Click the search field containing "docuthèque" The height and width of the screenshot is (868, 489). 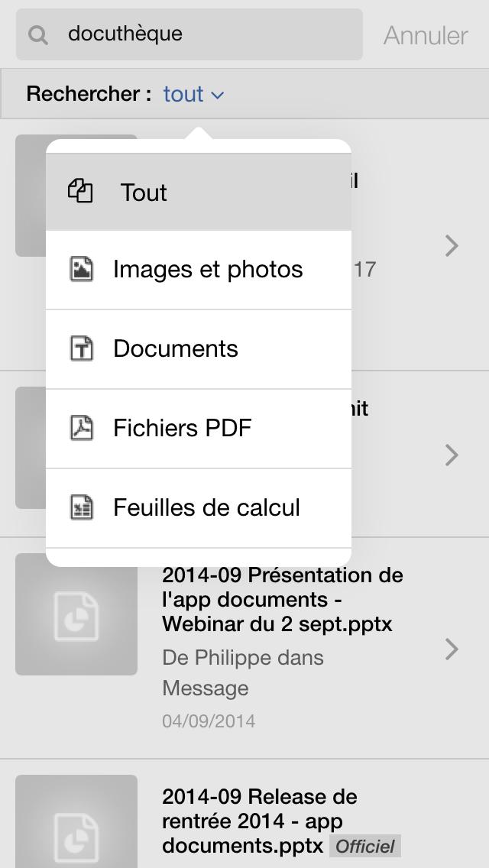coord(206,34)
